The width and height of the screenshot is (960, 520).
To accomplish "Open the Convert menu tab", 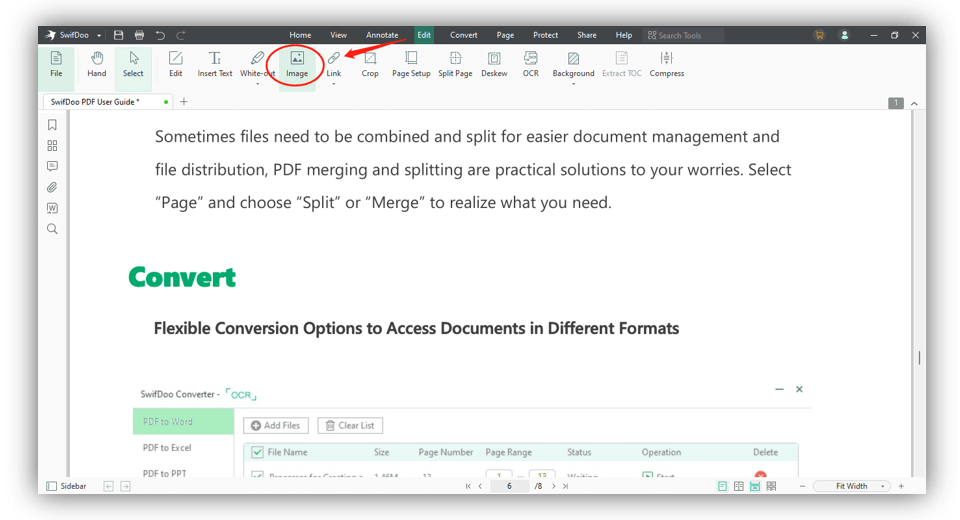I will click(463, 35).
